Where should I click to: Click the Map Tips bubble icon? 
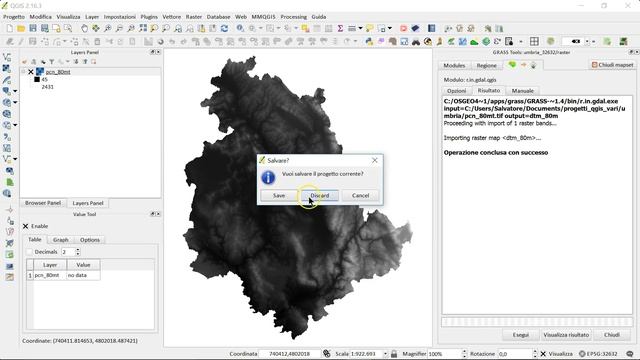click(369, 28)
